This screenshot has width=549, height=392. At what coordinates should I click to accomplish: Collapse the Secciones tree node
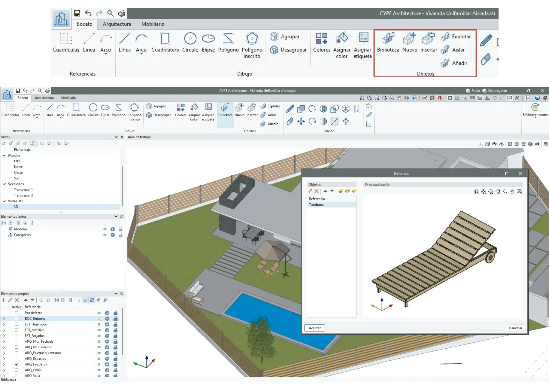click(4, 184)
